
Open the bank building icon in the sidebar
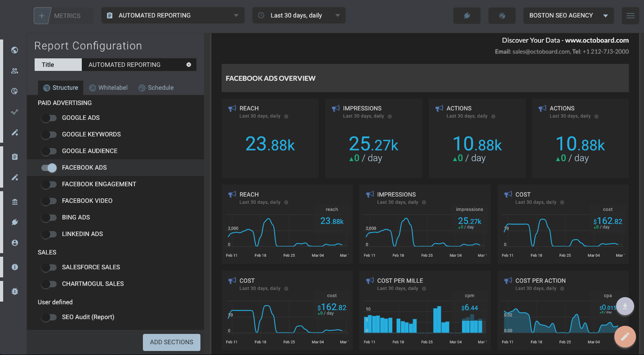tap(14, 202)
